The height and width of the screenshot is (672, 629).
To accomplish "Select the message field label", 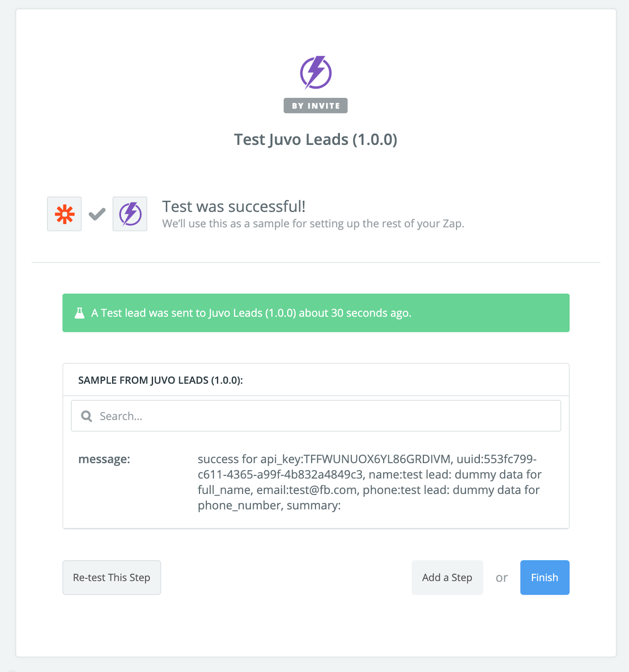I will click(x=104, y=459).
